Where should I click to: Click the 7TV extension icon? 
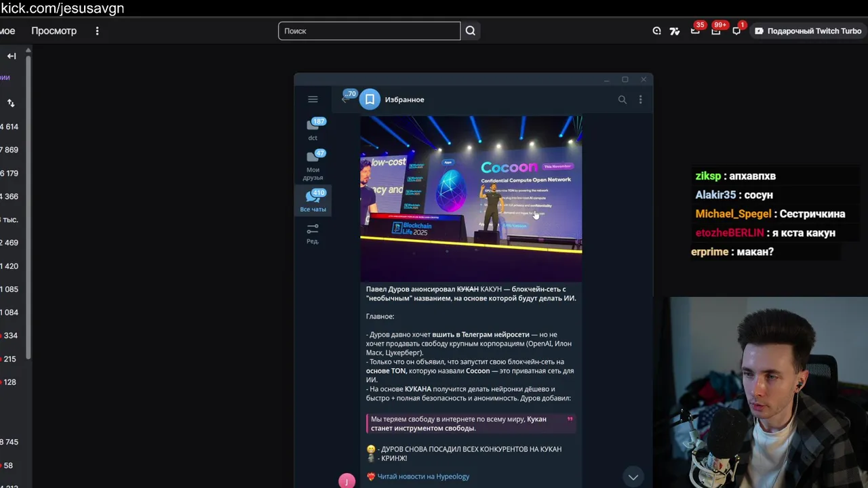coord(675,30)
